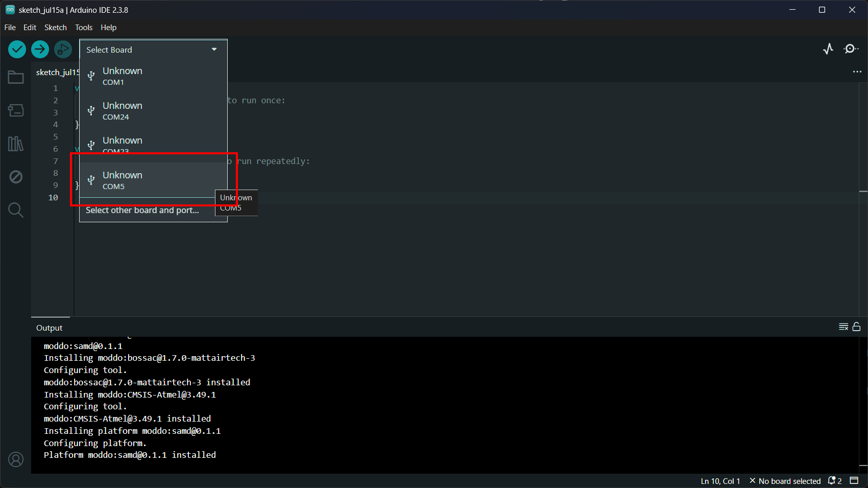Open the Serial Monitor icon
The width and height of the screenshot is (868, 488).
[851, 49]
